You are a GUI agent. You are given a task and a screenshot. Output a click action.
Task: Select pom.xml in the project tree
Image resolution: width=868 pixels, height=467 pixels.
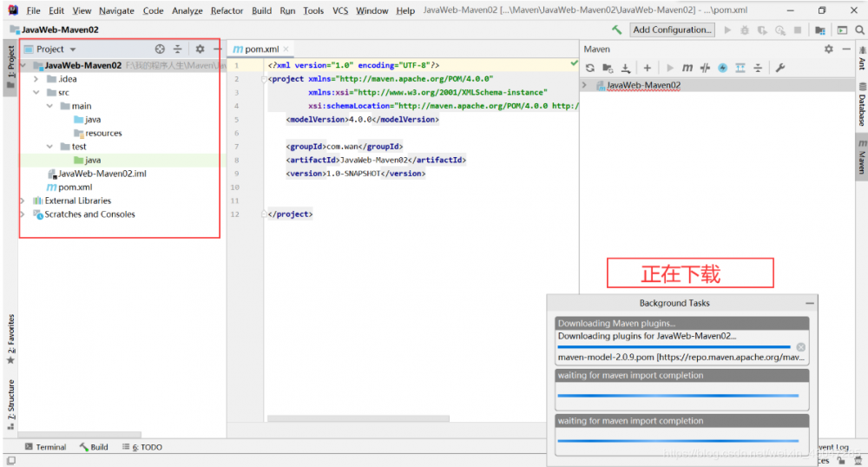coord(75,187)
